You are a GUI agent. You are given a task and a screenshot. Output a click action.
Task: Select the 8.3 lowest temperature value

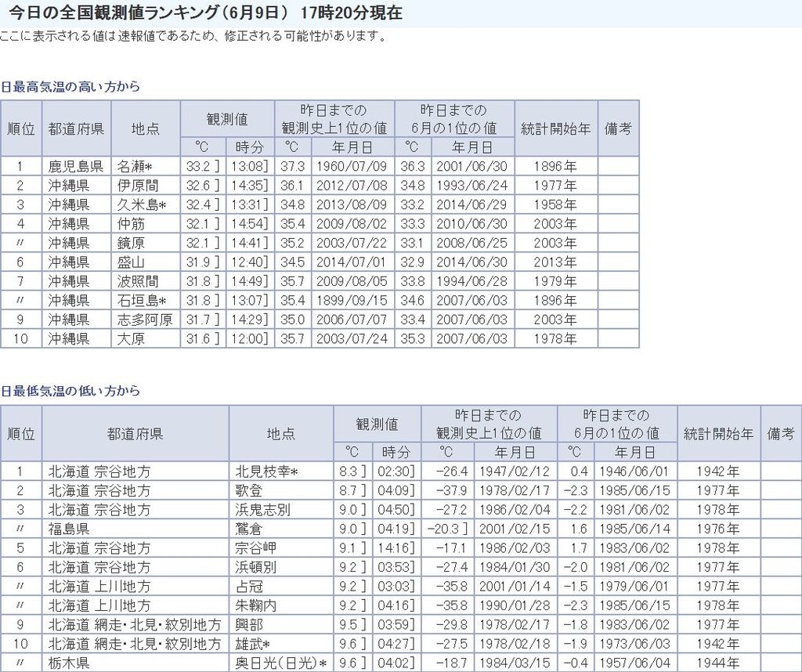pos(349,471)
